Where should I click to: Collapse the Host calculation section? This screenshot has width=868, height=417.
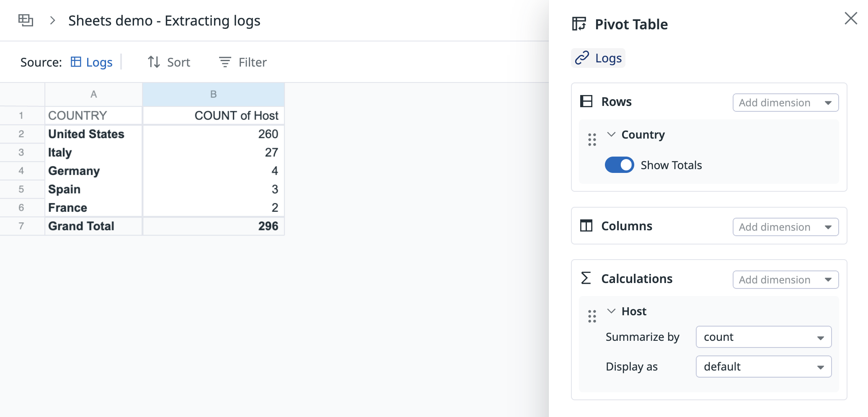coord(611,311)
